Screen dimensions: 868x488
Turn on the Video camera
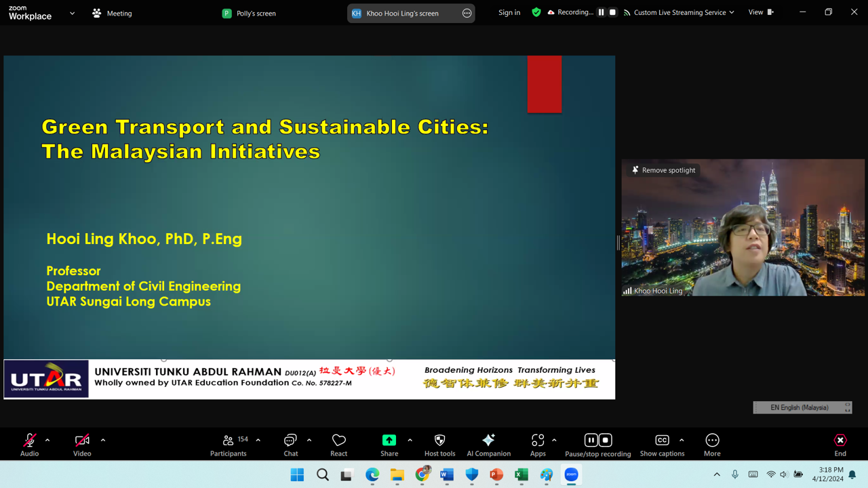(82, 445)
